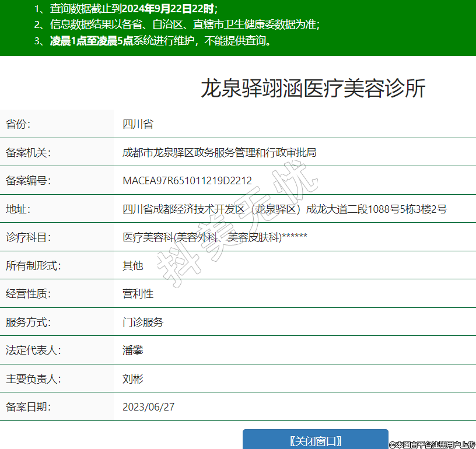Click the 【关闭窗口】 button
Screen dimensions: 476x449
[x=316, y=440]
